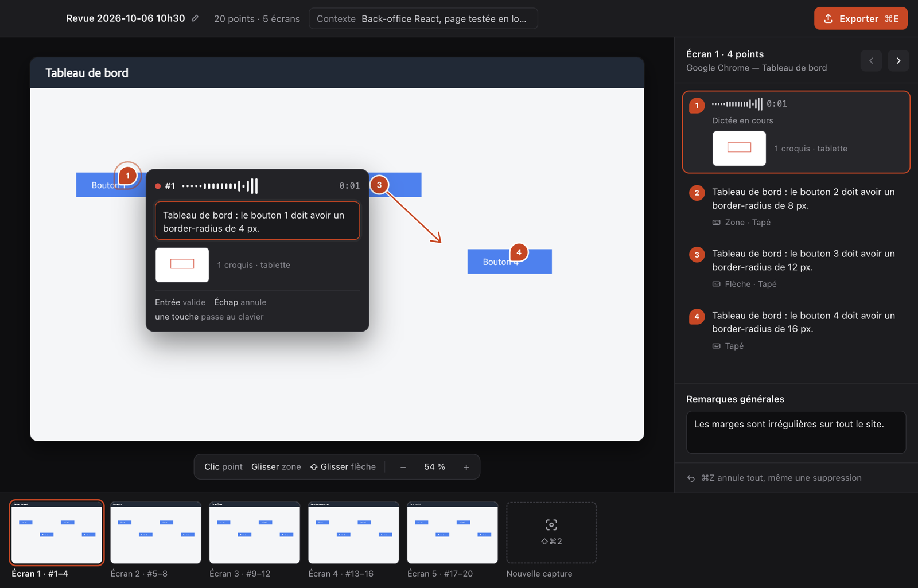Viewport: 918px width, 588px height.
Task: Click the keyboard icon beside Flèche · Tapé
Action: point(717,284)
